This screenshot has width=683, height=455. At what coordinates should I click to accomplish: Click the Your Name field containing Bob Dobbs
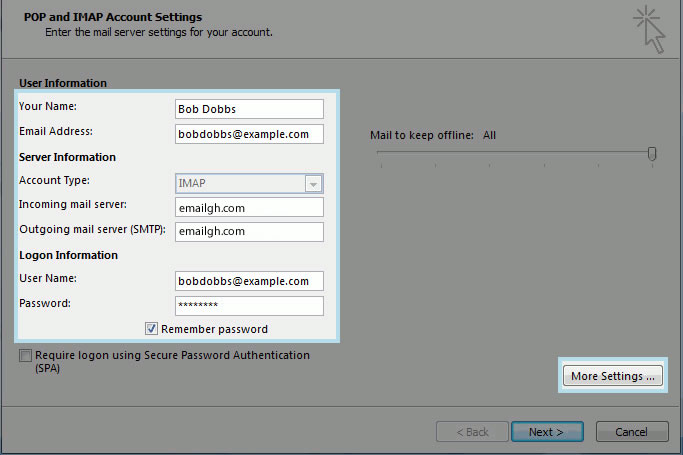click(249, 109)
